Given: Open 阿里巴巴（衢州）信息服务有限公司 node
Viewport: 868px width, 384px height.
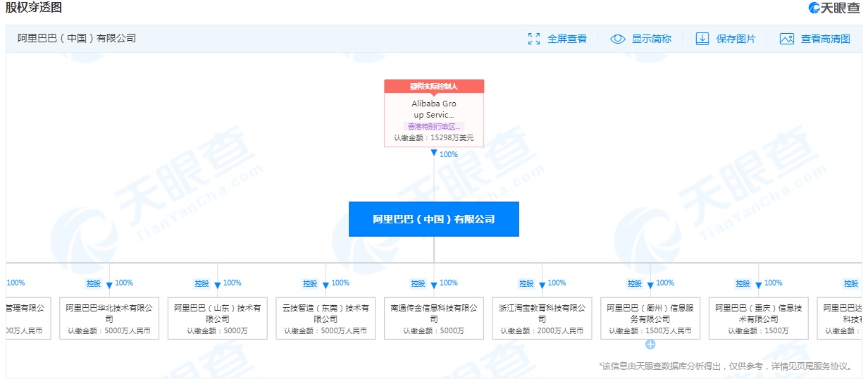Looking at the screenshot, I should click(x=650, y=318).
